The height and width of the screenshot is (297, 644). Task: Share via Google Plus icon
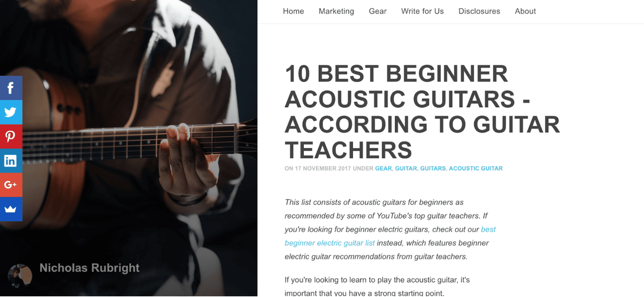point(11,185)
